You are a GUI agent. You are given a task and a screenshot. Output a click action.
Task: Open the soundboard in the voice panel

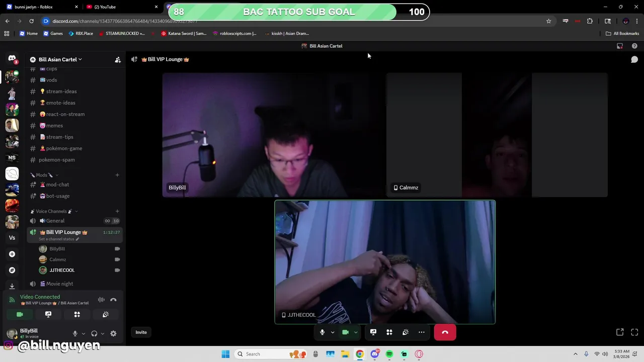106,314
